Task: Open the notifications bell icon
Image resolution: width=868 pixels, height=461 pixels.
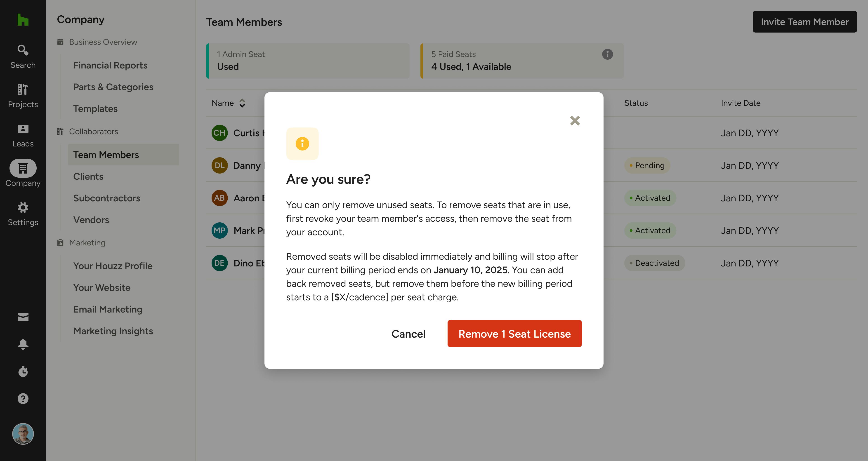Action: 23,344
